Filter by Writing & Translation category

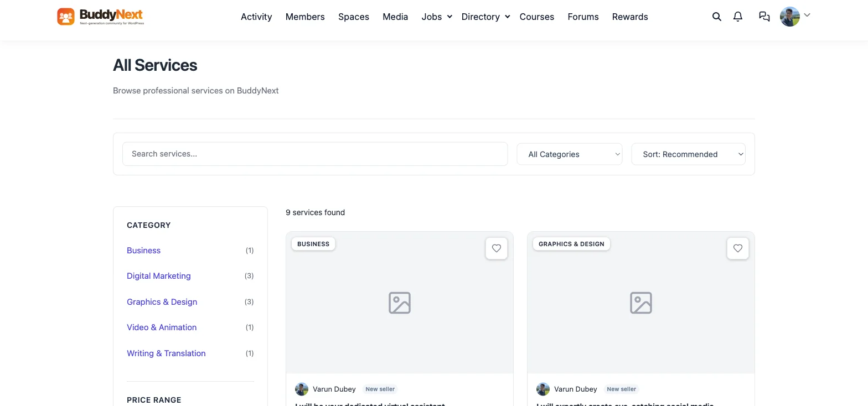(x=166, y=353)
